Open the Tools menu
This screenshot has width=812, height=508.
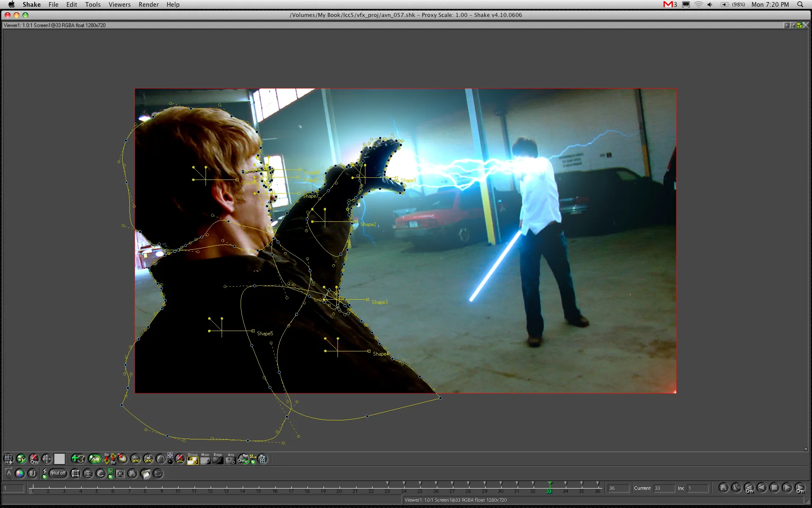tap(93, 5)
